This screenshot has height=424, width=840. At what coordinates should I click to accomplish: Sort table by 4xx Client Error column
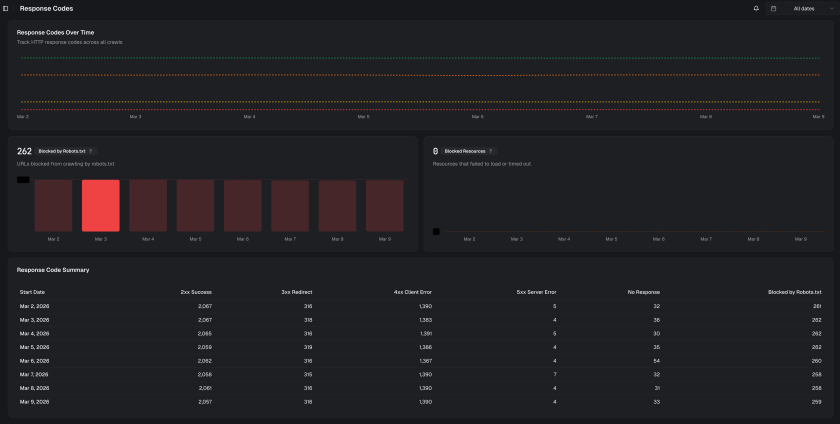pyautogui.click(x=413, y=292)
